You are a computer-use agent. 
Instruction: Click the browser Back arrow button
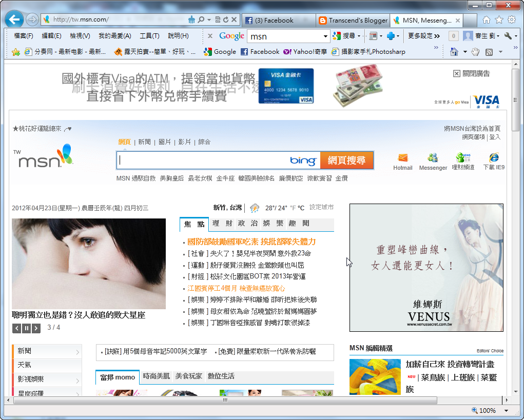coord(14,19)
